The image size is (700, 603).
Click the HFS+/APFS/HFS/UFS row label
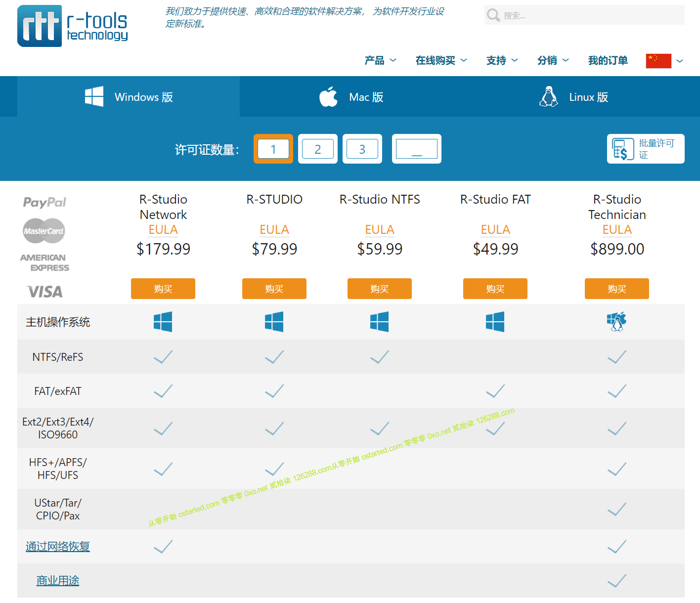coord(58,469)
